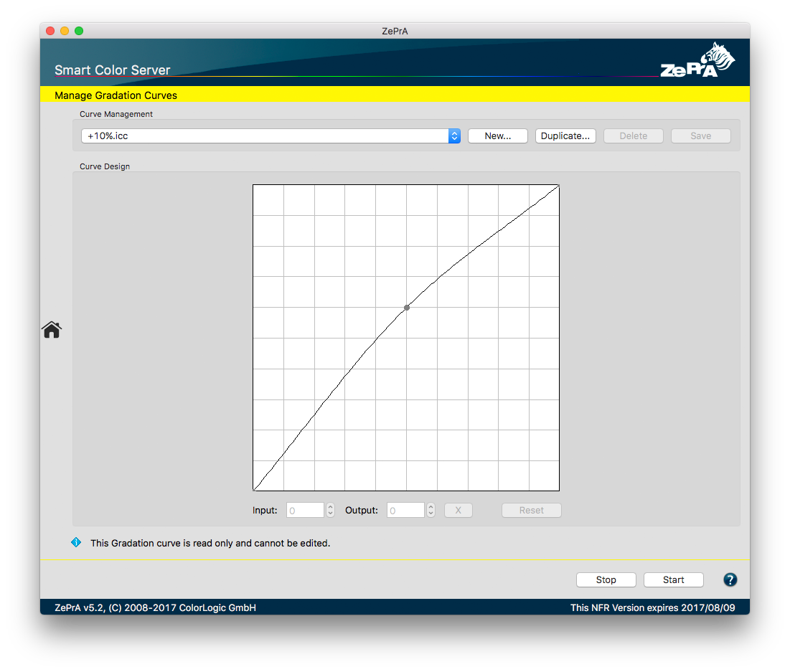This screenshot has width=790, height=672.
Task: Click the New... button
Action: 498,136
